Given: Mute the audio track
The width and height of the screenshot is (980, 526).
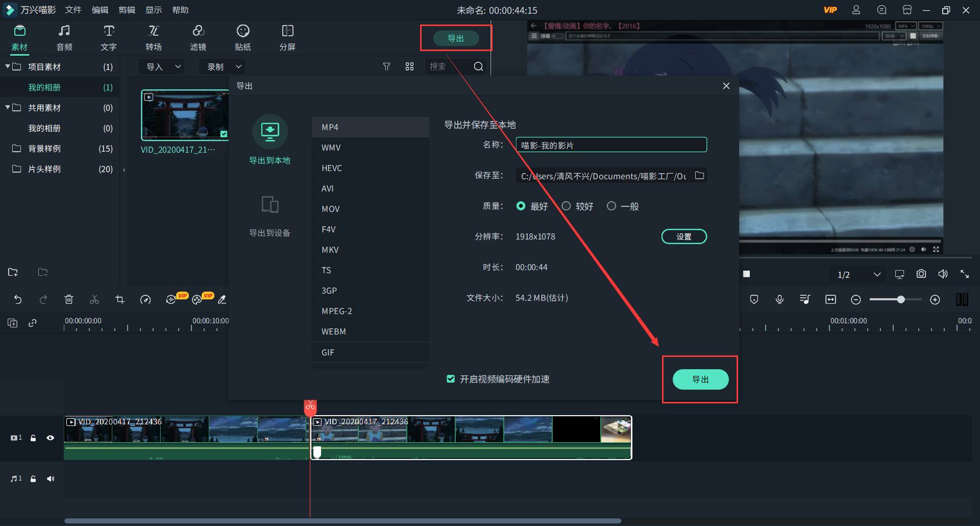Looking at the screenshot, I should click(51, 479).
